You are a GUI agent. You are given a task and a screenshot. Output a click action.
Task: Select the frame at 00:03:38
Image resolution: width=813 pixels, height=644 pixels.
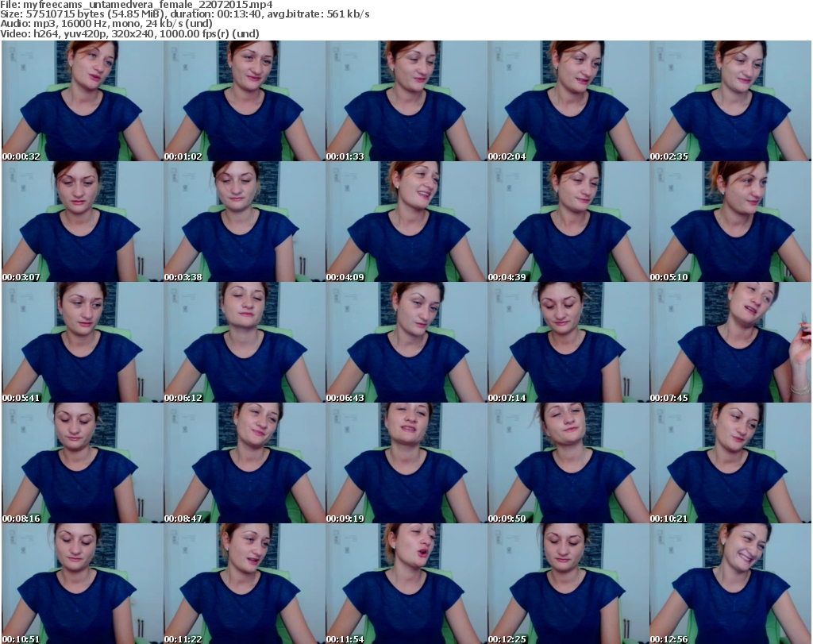245,222
